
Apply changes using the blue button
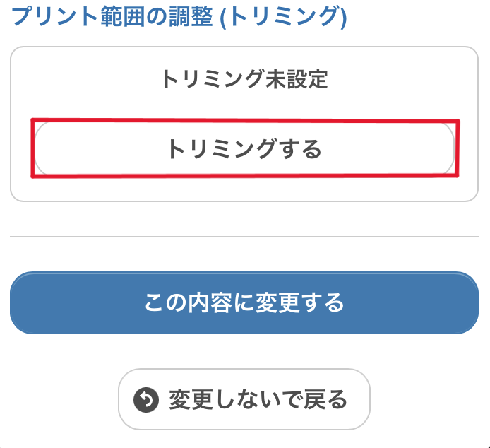pyautogui.click(x=244, y=303)
